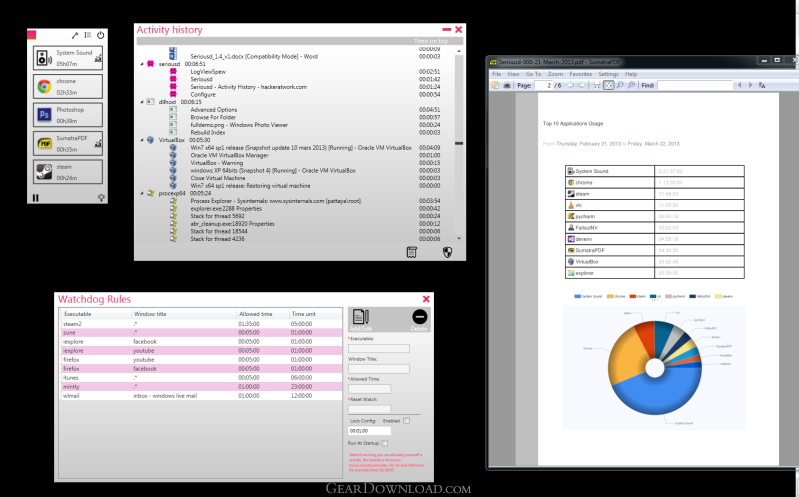Click chart icon on SumatraPDF tile

[98, 144]
